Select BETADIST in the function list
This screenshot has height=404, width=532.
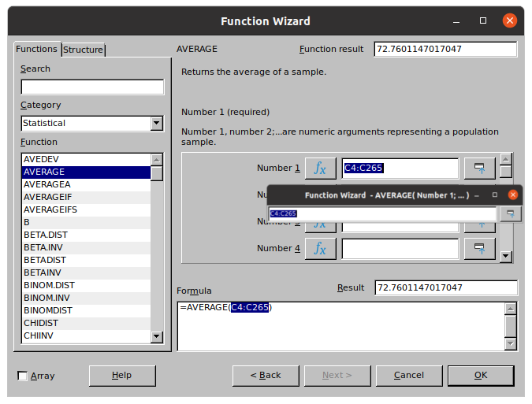point(86,261)
